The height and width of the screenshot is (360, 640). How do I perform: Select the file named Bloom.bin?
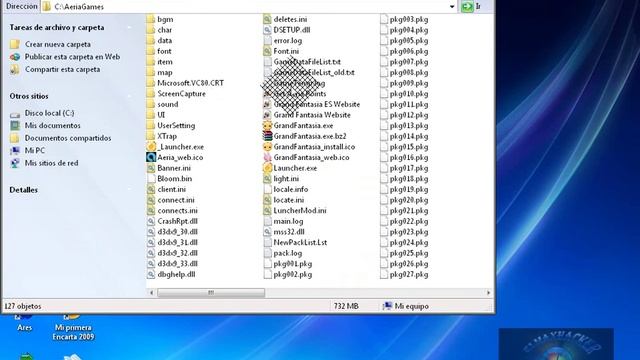(174, 178)
